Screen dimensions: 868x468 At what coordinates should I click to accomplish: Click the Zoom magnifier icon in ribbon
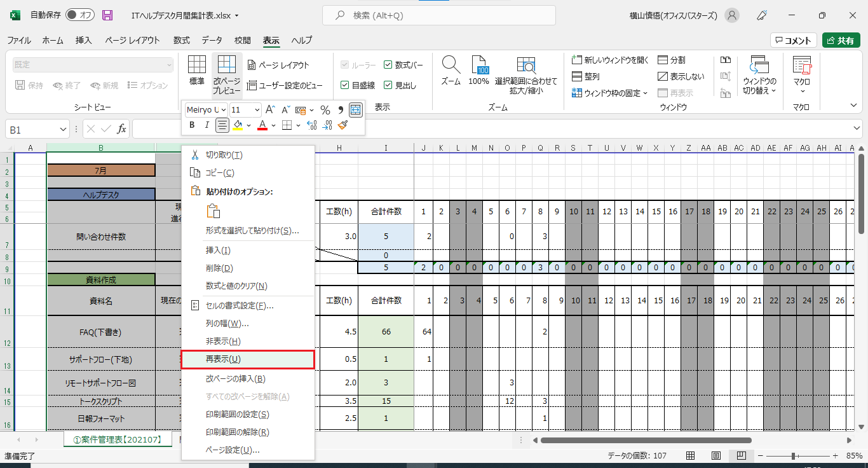[x=451, y=65]
